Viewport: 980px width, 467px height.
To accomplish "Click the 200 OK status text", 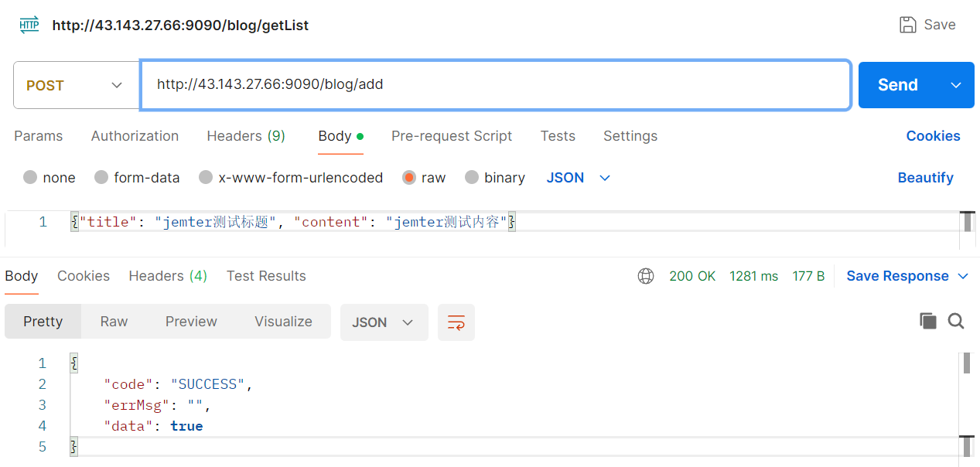I will (692, 276).
